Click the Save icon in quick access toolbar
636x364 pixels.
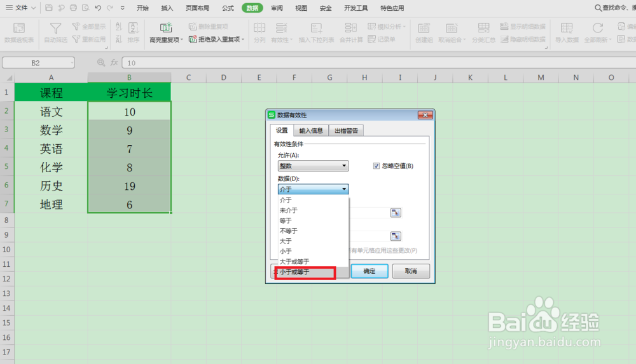click(49, 8)
